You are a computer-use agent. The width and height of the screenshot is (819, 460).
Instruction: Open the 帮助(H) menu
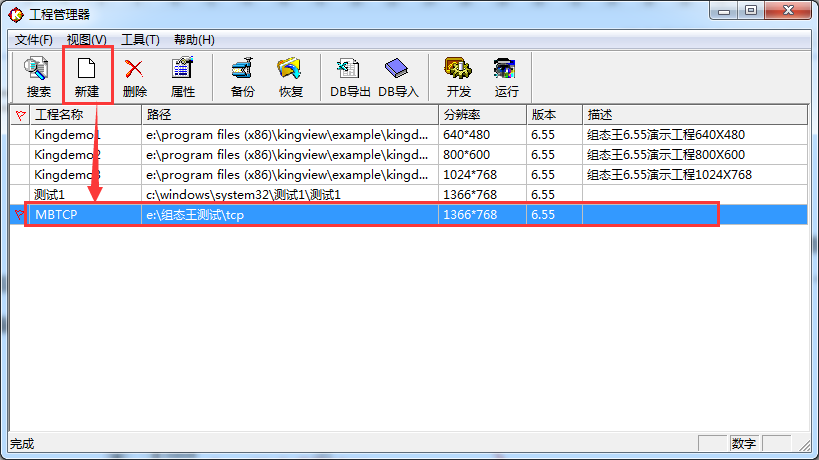(x=194, y=40)
